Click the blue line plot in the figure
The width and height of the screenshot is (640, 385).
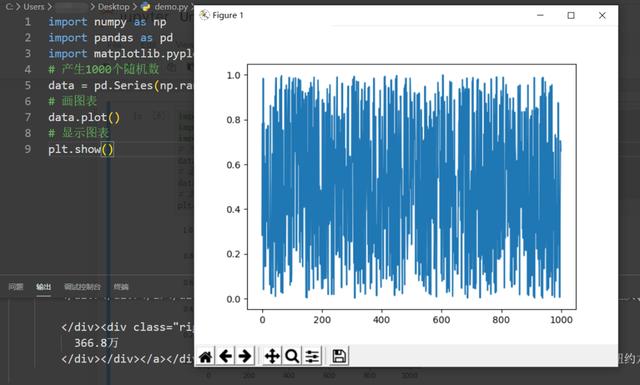[x=411, y=186]
